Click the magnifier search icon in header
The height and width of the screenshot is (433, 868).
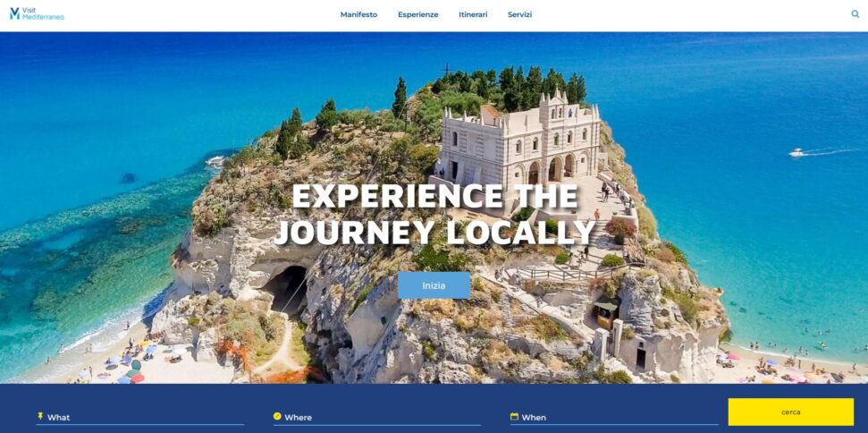tap(855, 14)
